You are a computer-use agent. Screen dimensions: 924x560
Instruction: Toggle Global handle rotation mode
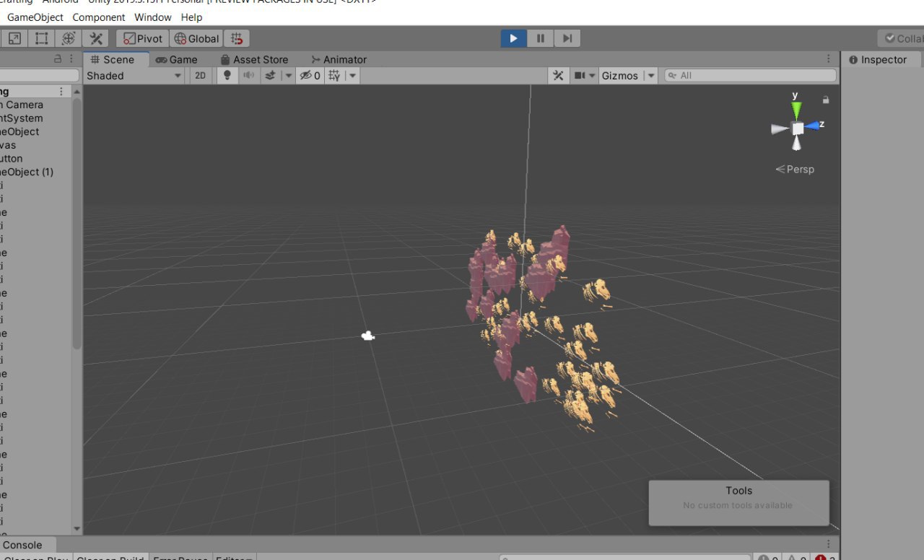coord(196,38)
